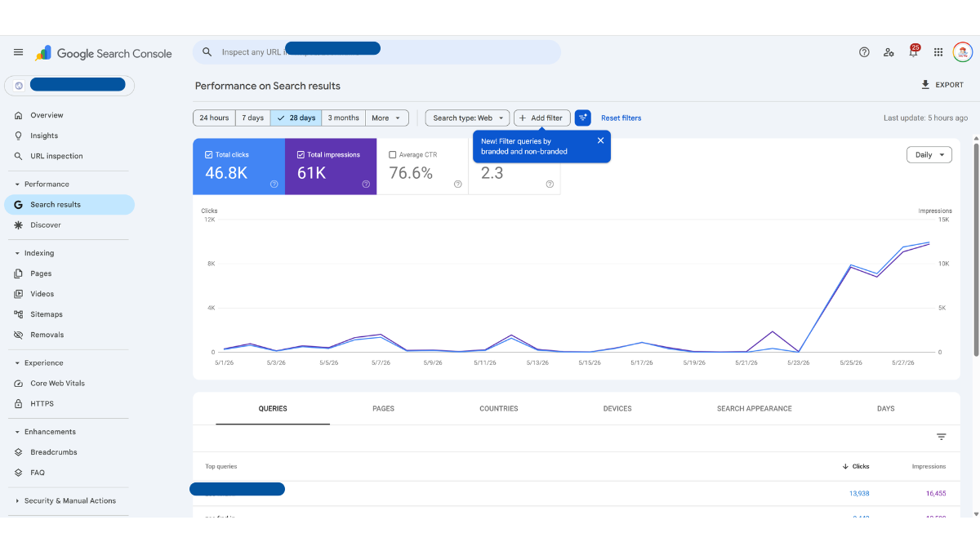
Task: Click the Discover asterisk icon
Action: pos(19,224)
